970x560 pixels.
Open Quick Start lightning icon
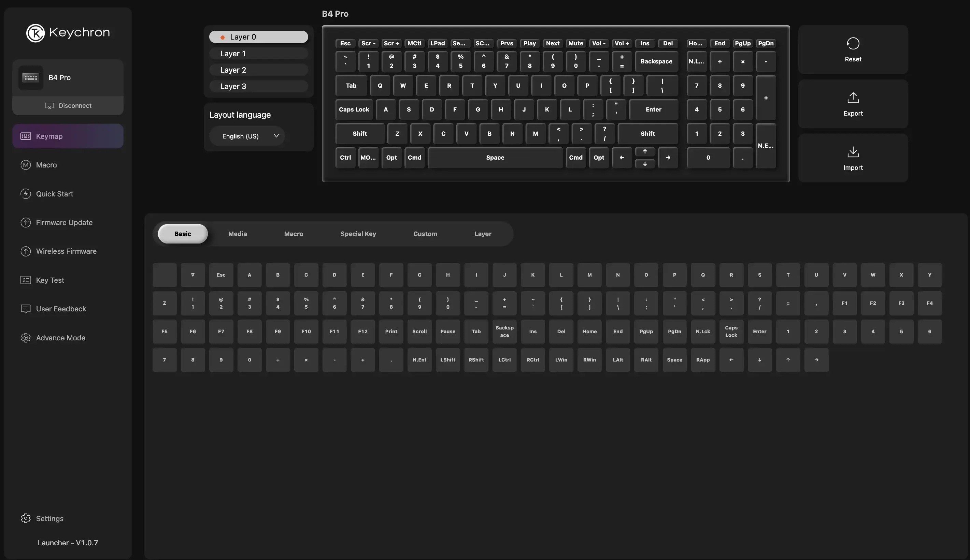[25, 194]
